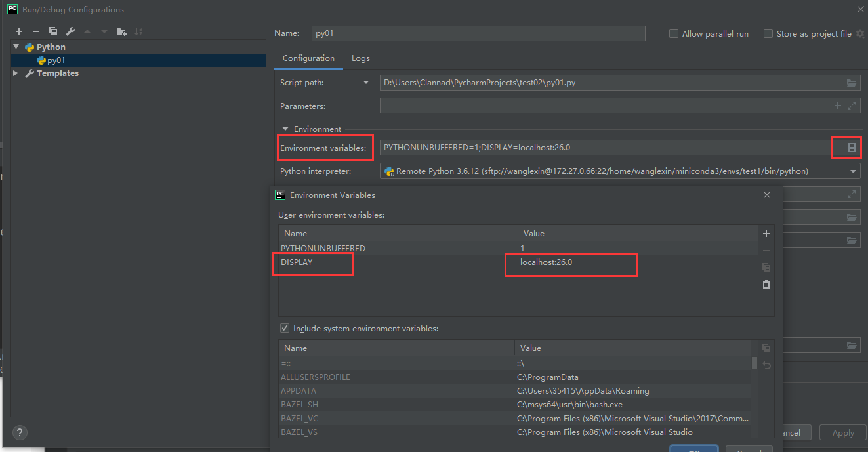Enable Allow parallel run checkbox
This screenshot has width=868, height=452.
(674, 33)
